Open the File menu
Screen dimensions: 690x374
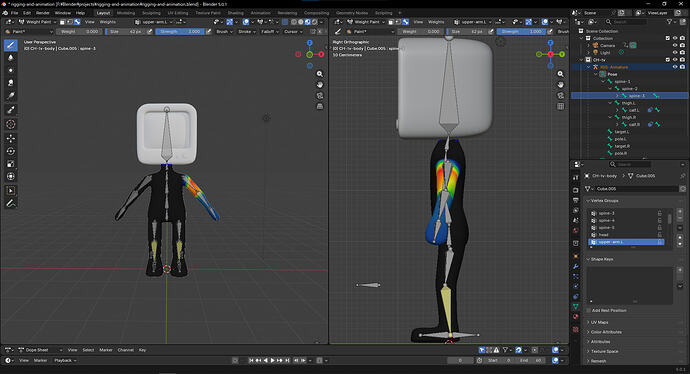(x=15, y=13)
